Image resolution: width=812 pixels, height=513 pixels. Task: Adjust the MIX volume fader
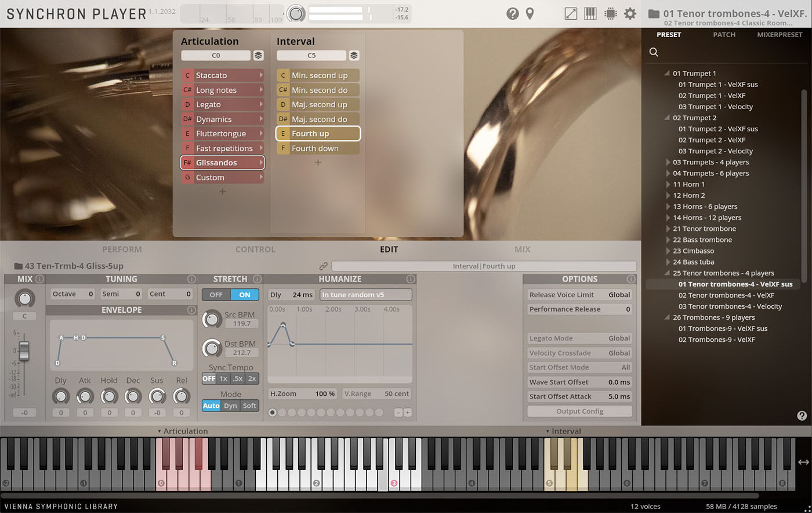tap(24, 350)
